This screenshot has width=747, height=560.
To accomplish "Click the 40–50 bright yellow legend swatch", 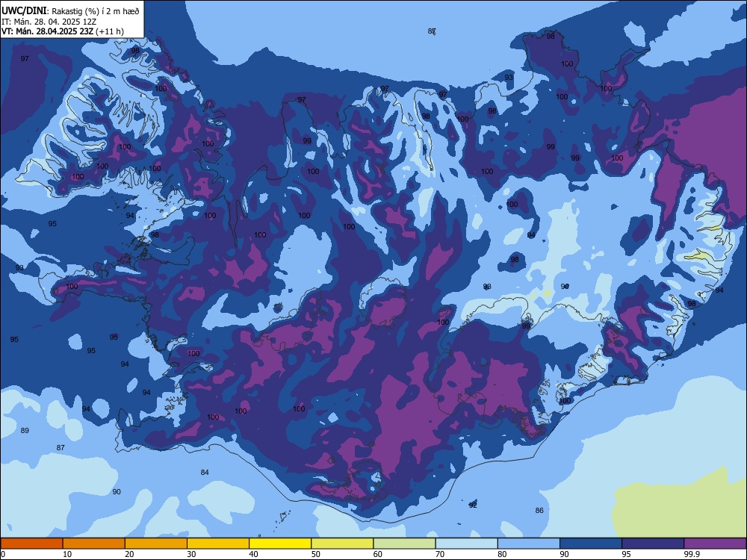I will (280, 544).
